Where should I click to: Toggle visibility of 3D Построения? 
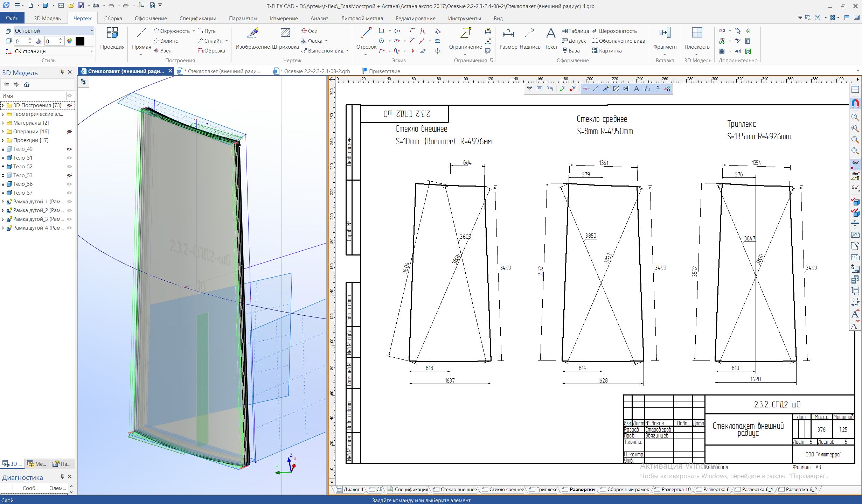click(69, 105)
